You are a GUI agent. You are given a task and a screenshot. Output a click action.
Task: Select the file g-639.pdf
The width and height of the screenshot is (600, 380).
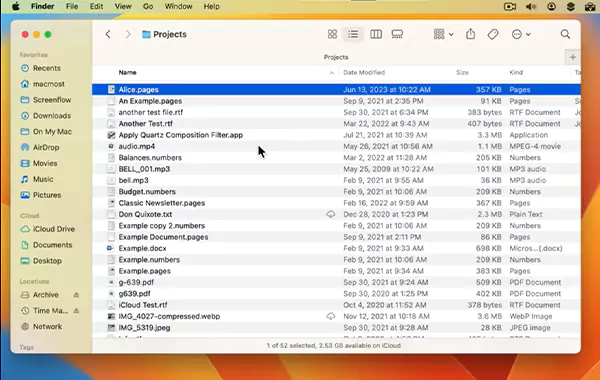(x=136, y=282)
